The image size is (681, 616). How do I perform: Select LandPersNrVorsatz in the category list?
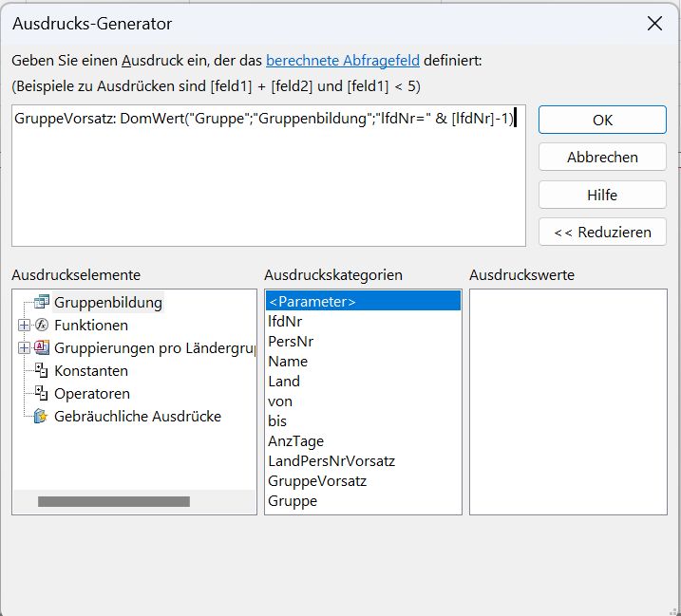point(363,461)
